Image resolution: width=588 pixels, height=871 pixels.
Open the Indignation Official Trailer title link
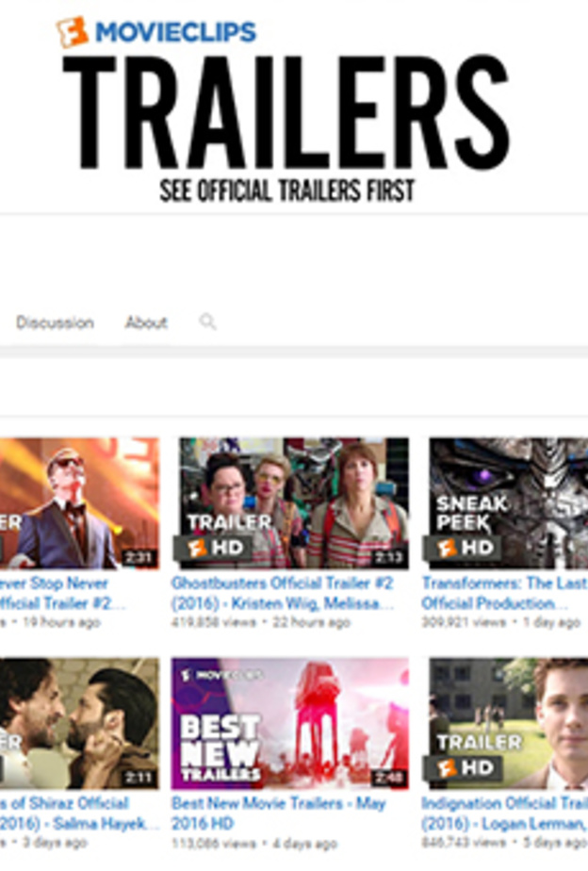coord(504,813)
